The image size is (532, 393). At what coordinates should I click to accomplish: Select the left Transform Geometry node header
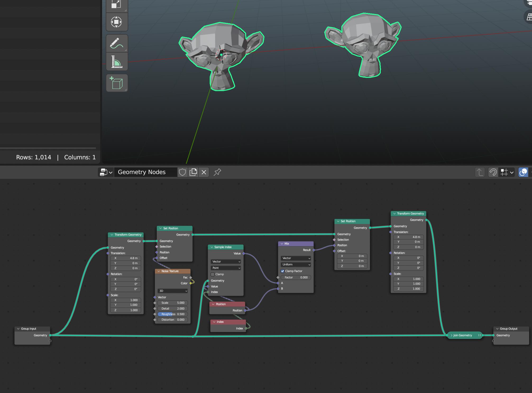[126, 235]
